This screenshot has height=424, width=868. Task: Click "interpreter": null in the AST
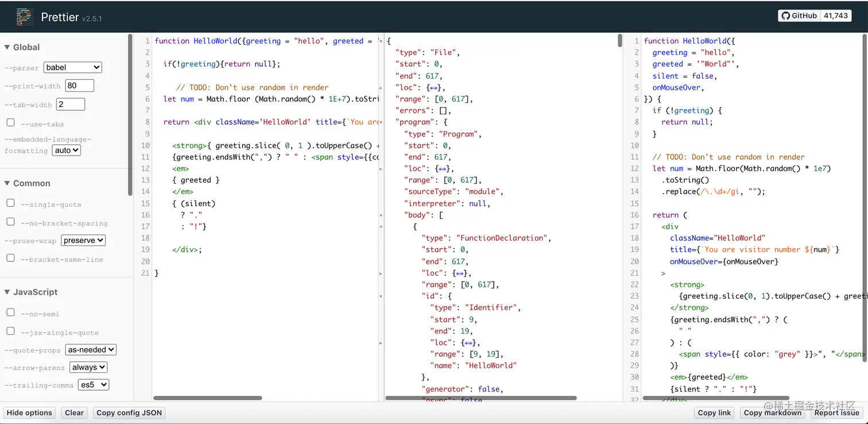[447, 203]
